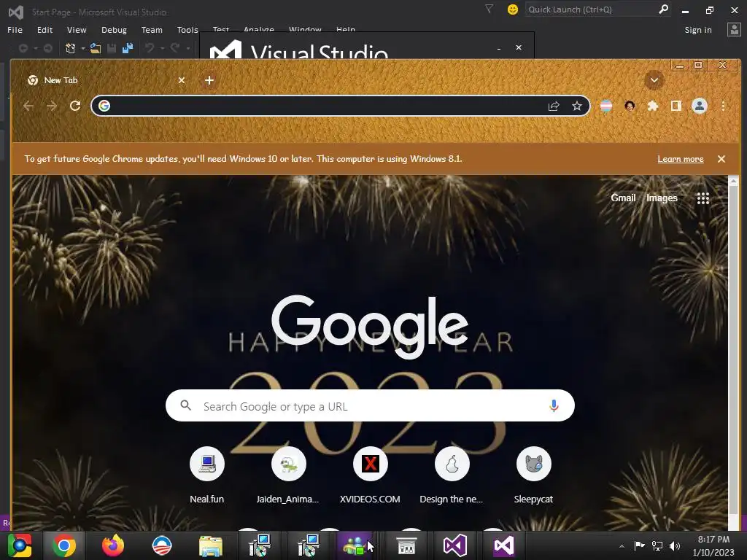Open Edit menu in Visual Studio

pos(44,29)
